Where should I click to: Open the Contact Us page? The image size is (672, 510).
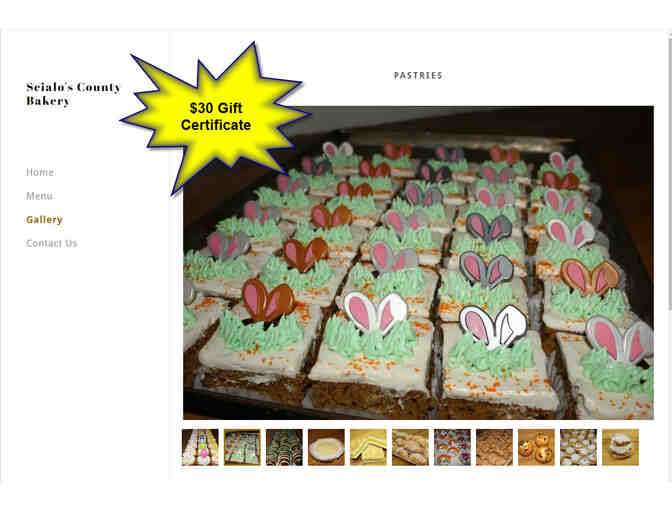[51, 243]
